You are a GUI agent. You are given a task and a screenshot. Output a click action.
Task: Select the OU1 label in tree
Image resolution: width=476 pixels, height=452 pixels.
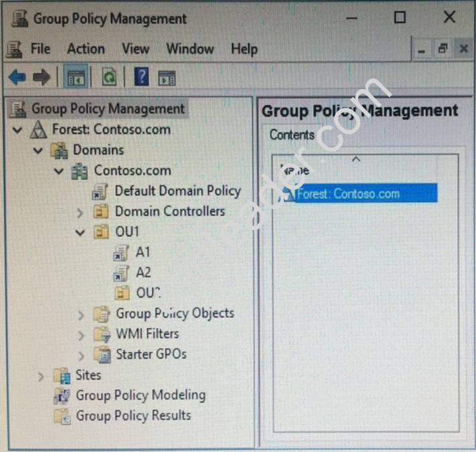[127, 232]
